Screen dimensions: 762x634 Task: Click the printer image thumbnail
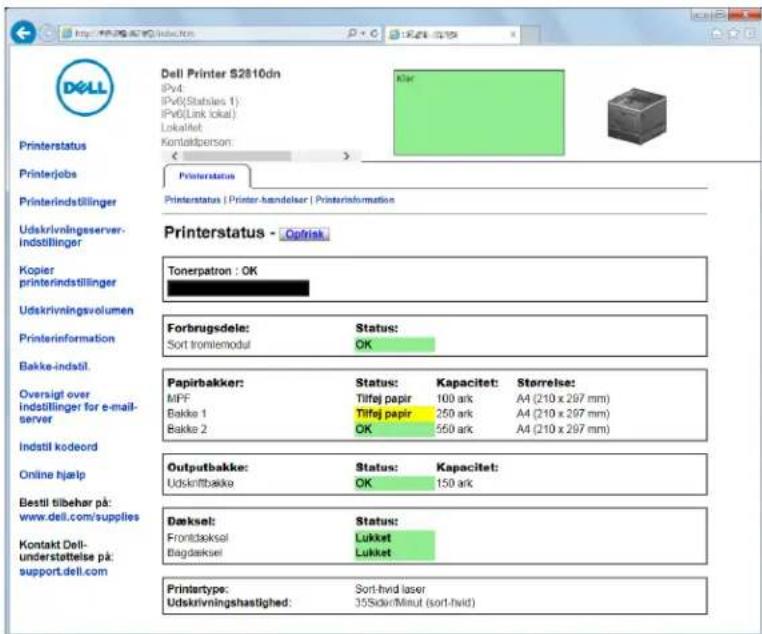(637, 115)
